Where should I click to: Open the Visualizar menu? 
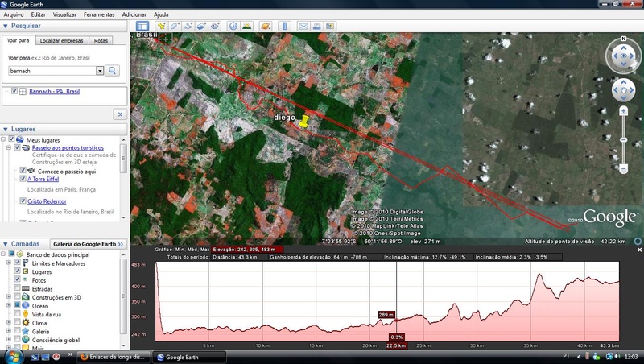pos(64,14)
